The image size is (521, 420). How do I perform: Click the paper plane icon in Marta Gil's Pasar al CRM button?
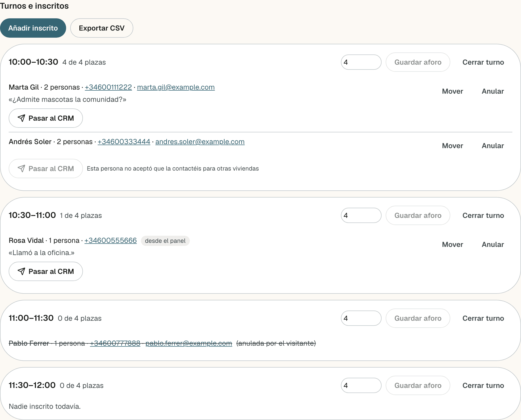(x=21, y=118)
